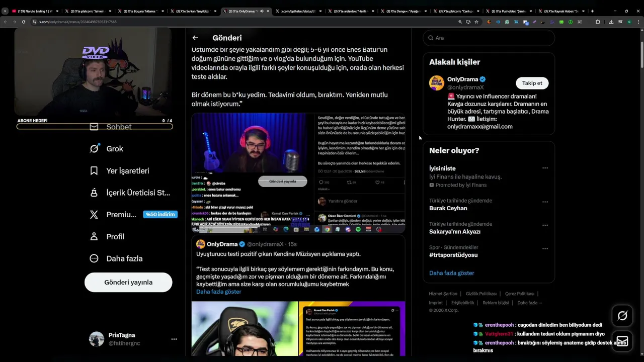Image resolution: width=644 pixels, height=362 pixels.
Task: Click the Sohbet item in the sidebar
Action: point(110,127)
